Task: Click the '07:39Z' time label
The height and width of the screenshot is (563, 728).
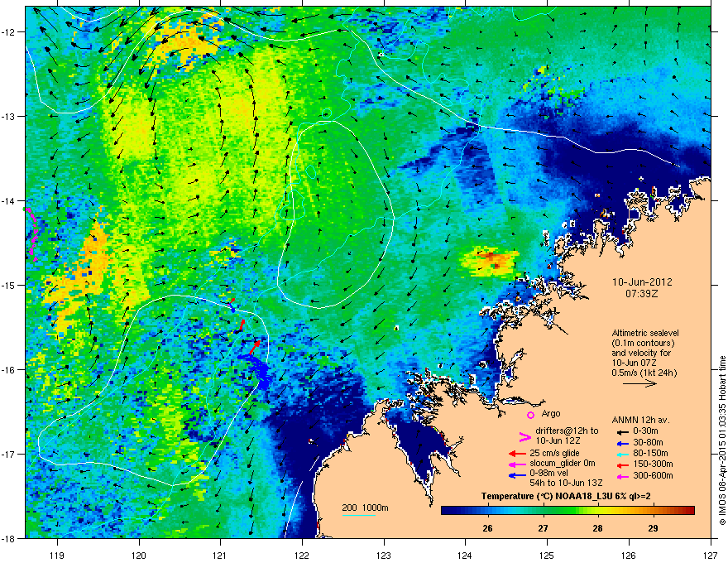Action: pos(642,294)
